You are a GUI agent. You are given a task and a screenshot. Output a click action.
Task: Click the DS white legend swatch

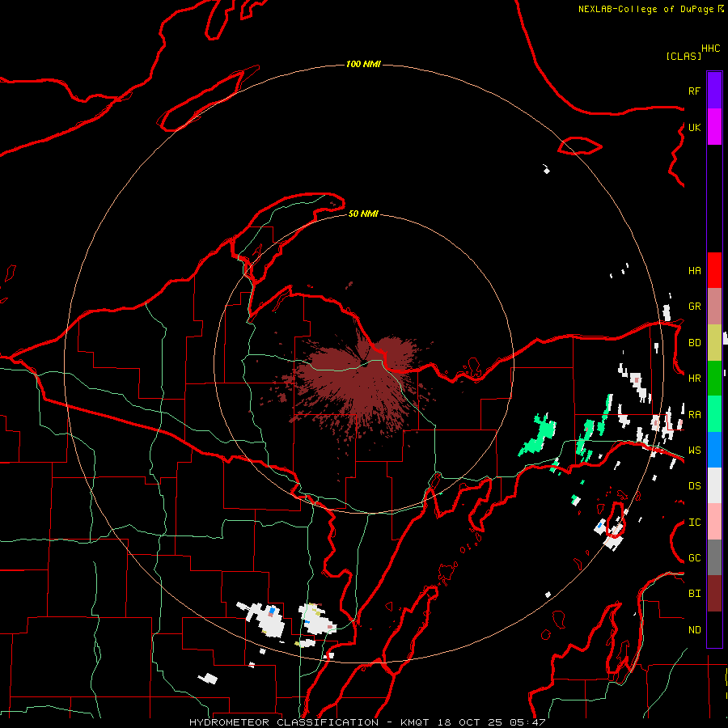tap(714, 485)
